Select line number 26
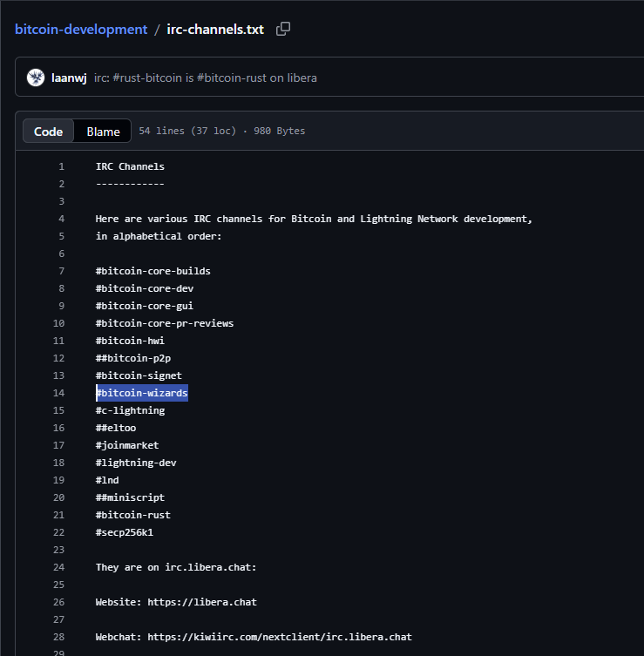Image resolution: width=644 pixels, height=656 pixels. point(58,602)
